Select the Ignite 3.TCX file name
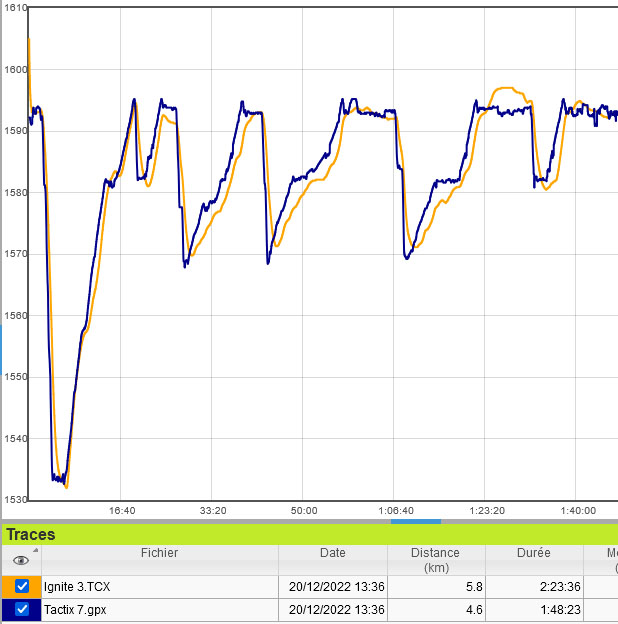The height and width of the screenshot is (624, 618). (76, 586)
